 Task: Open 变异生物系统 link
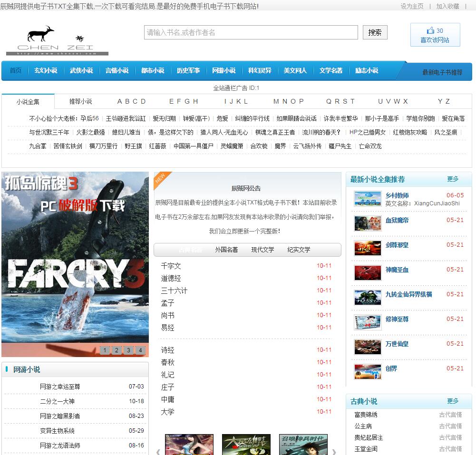pos(57,431)
